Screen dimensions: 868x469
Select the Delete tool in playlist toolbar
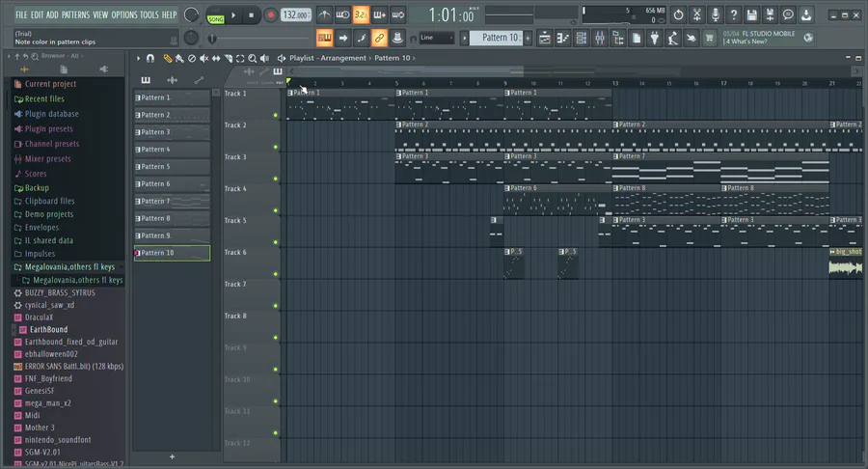click(192, 58)
